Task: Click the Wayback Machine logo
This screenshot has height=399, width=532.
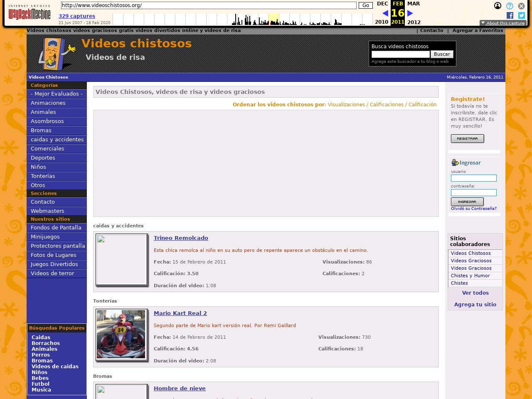Action: 29,13
